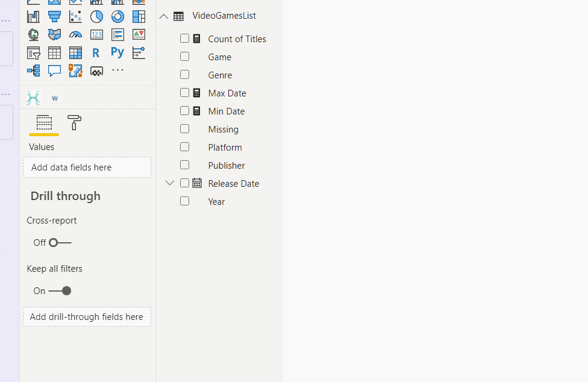Select the Funnel chart visual

[54, 16]
